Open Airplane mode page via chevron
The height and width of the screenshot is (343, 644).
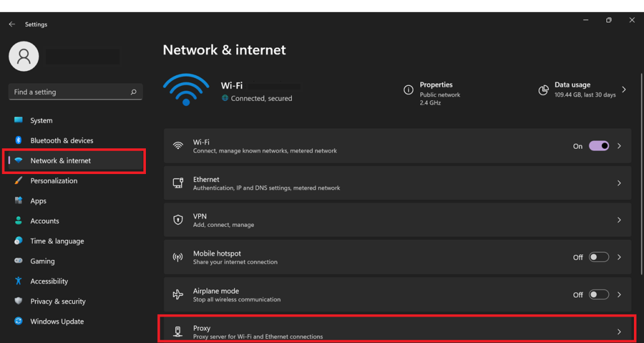click(x=619, y=295)
